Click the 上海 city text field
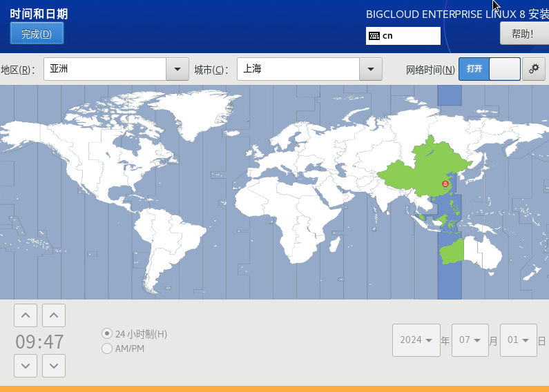The height and width of the screenshot is (392, 549). point(298,69)
